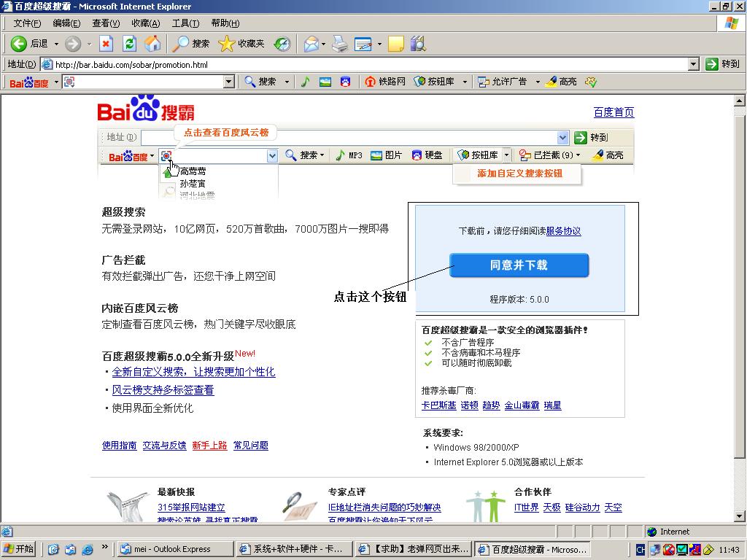Click the MP3 music note icon on Baidu toolbar
Viewport: 747px width, 560px height.
(306, 82)
